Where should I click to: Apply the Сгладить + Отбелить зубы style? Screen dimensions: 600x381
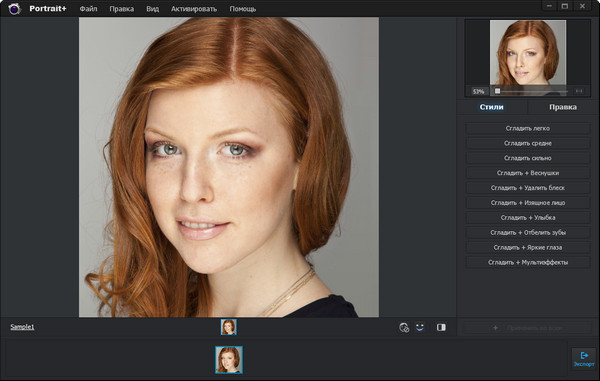(528, 233)
